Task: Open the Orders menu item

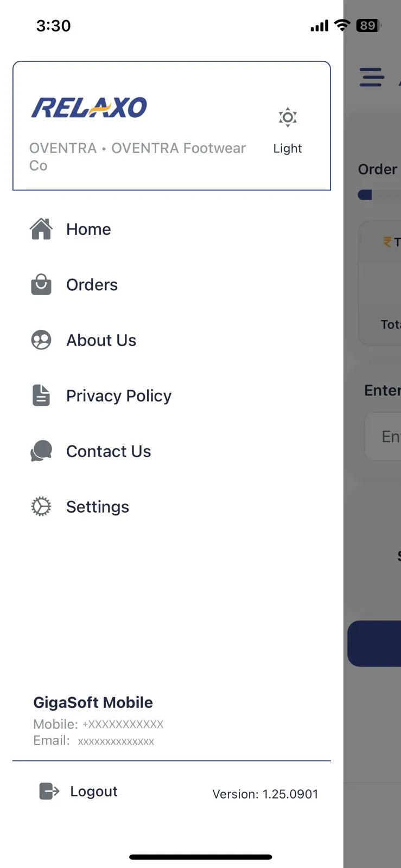Action: pyautogui.click(x=92, y=285)
